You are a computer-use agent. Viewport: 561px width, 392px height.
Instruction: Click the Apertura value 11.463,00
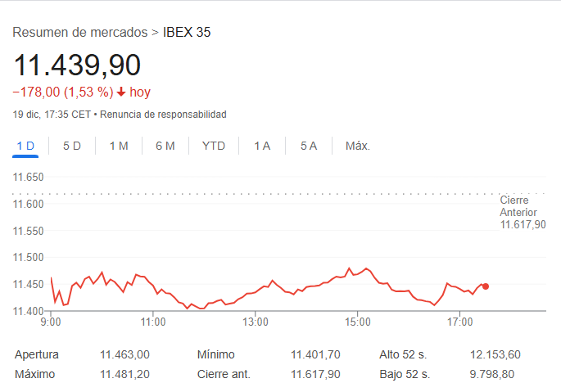tap(124, 355)
